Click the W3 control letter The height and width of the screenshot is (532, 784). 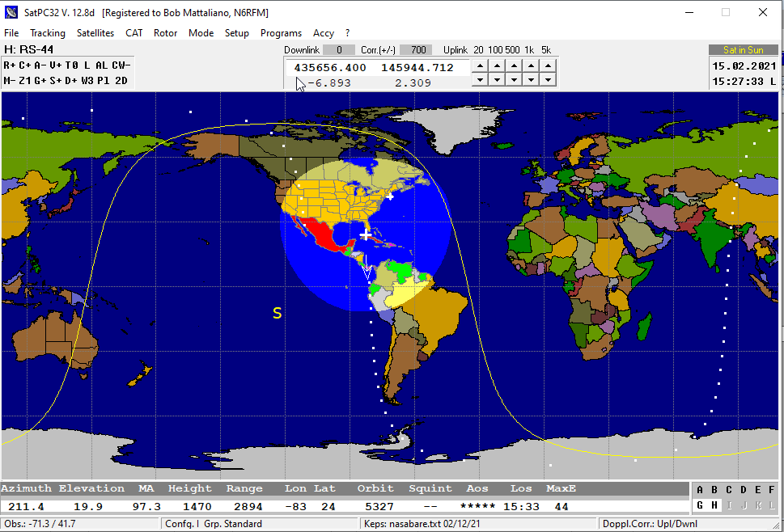click(x=87, y=80)
